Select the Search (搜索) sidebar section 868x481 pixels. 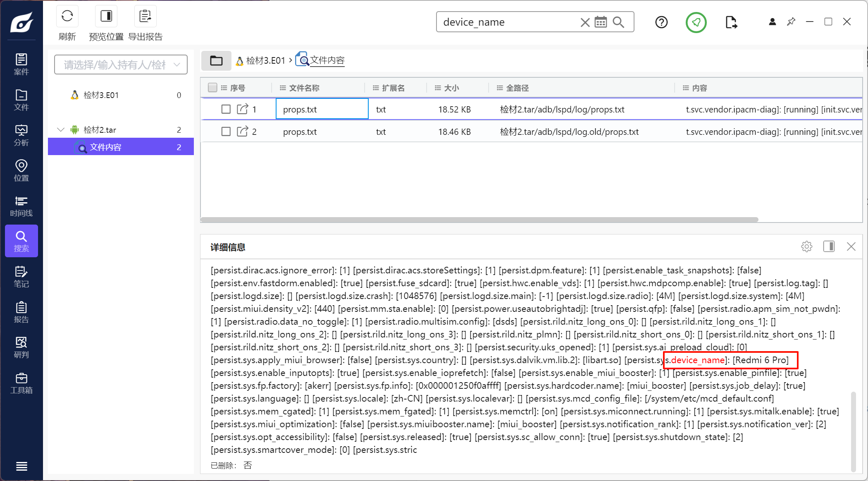coord(21,241)
